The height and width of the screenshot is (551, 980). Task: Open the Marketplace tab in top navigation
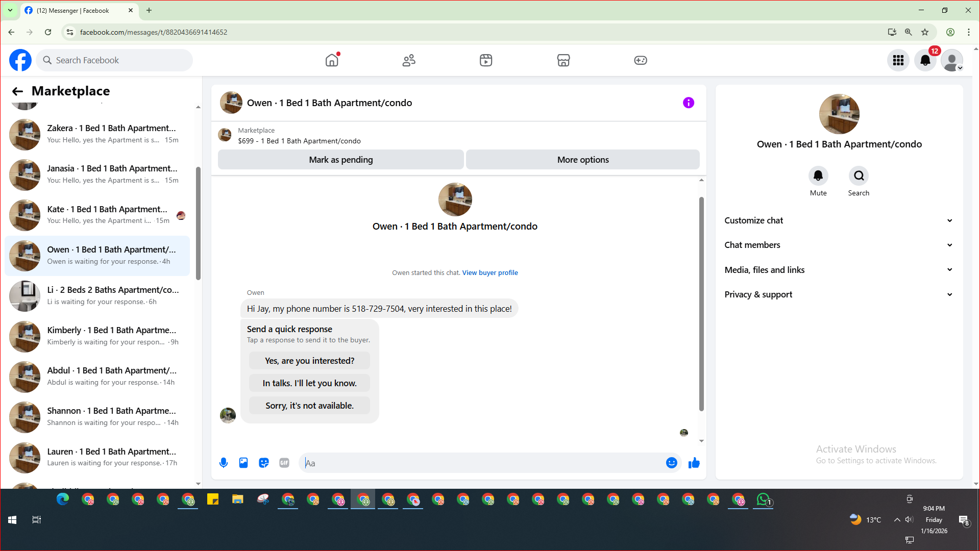(x=563, y=60)
